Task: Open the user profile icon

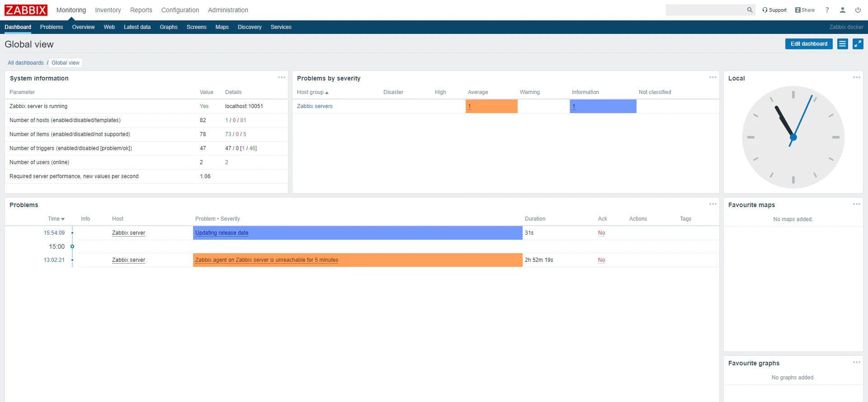Action: 843,10
